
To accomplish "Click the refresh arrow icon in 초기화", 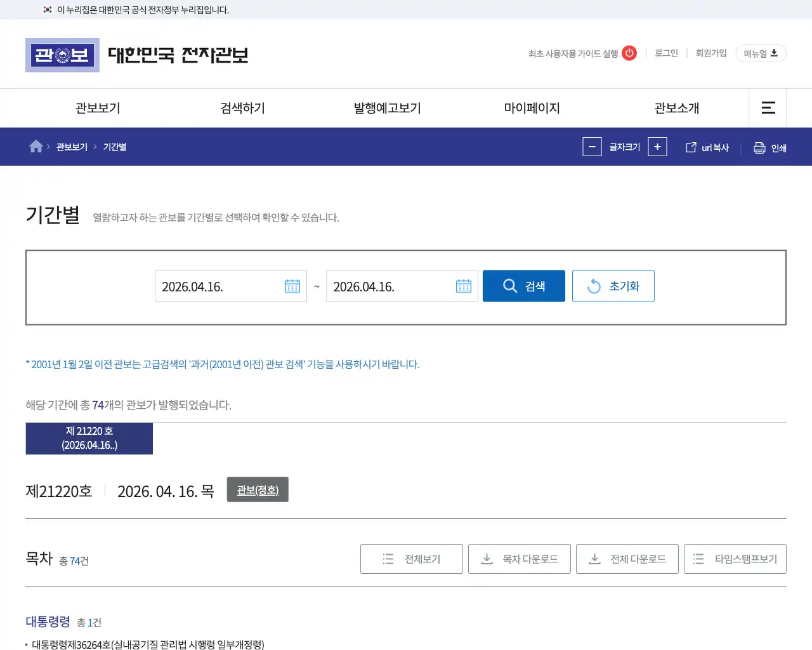I will [x=593, y=286].
